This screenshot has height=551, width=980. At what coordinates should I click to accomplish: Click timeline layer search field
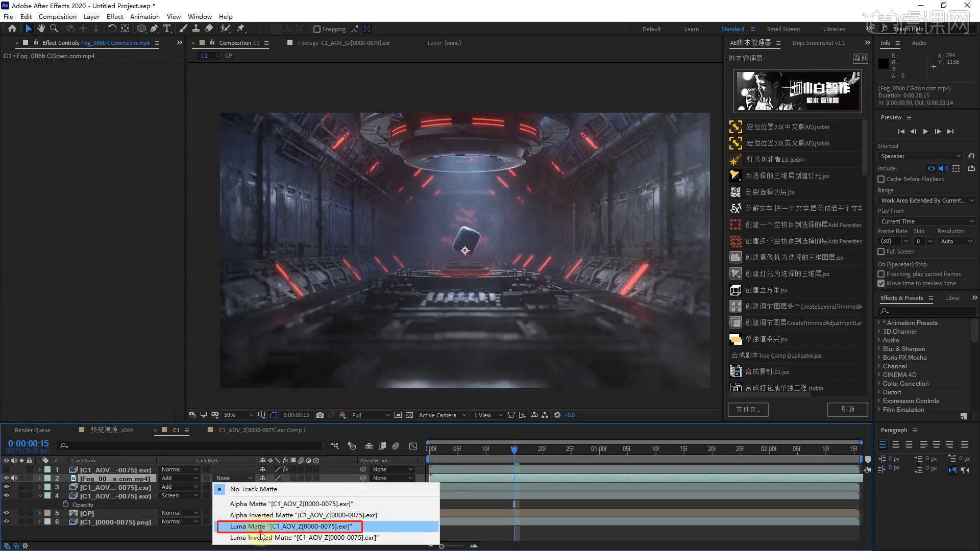189,446
